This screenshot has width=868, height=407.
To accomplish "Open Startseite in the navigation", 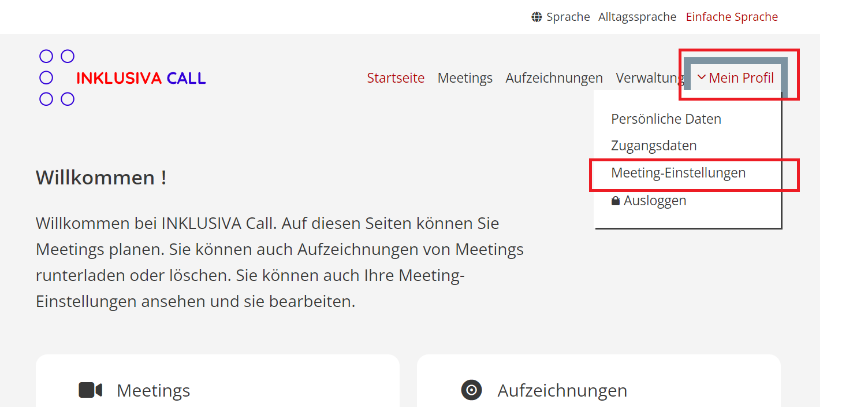I will [396, 78].
